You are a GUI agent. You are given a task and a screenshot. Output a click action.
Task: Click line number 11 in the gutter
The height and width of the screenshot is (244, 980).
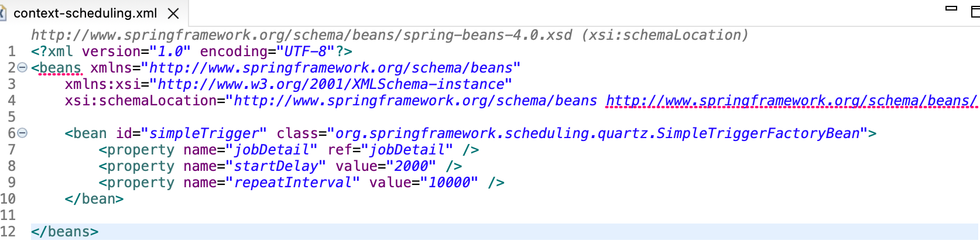pyautogui.click(x=8, y=215)
